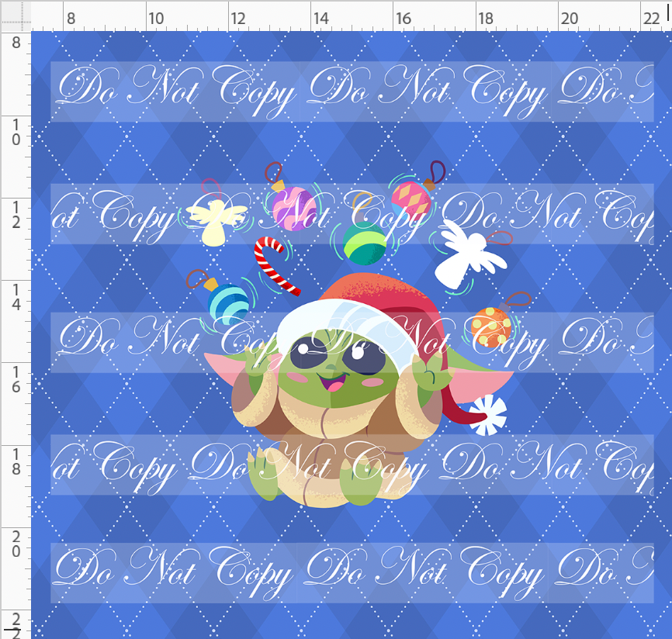Click the 8 mark on vertical ruler
This screenshot has width=672, height=639.
click(16, 43)
